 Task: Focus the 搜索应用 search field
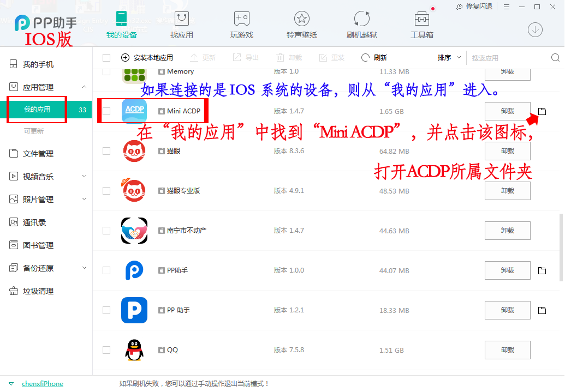[508, 58]
